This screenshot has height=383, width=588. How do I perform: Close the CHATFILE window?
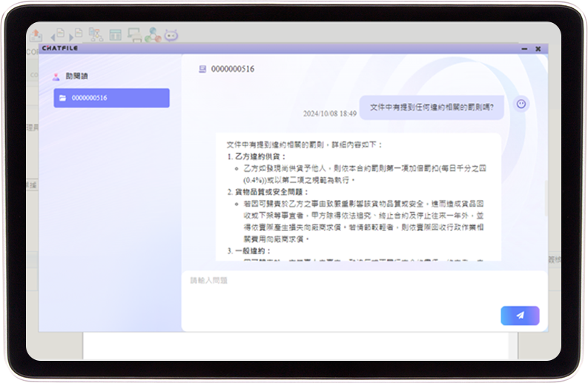[x=538, y=49]
